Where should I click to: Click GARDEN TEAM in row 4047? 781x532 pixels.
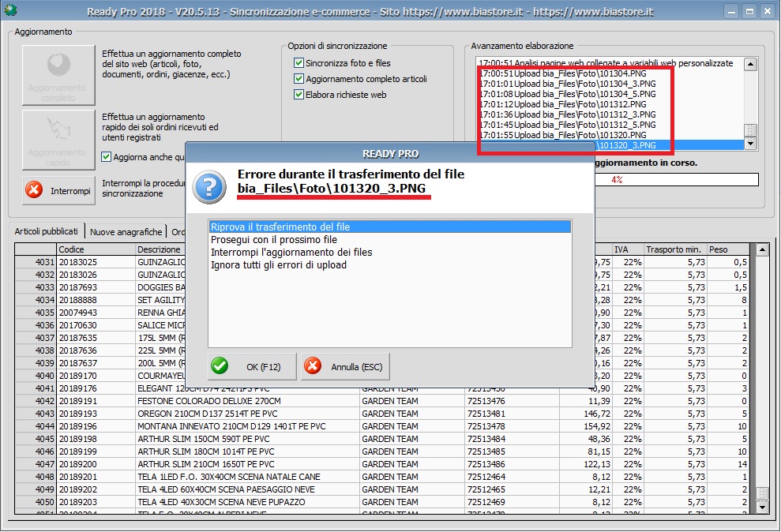click(x=390, y=464)
